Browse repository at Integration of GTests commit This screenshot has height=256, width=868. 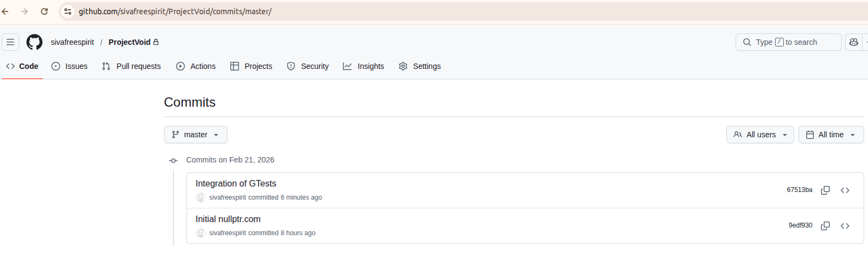click(x=845, y=190)
